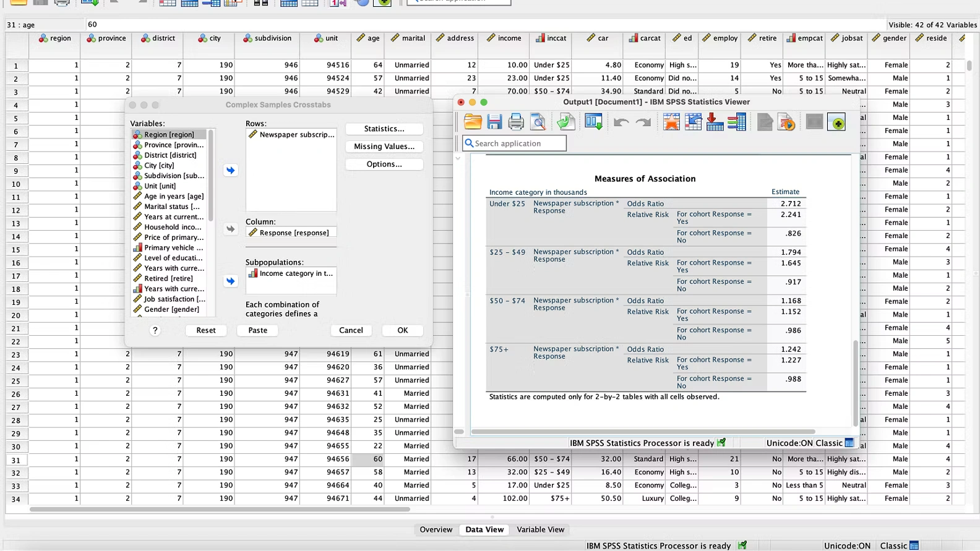Open Print Preview magnifier icon in Viewer
Screen dimensions: 980x551
(538, 122)
